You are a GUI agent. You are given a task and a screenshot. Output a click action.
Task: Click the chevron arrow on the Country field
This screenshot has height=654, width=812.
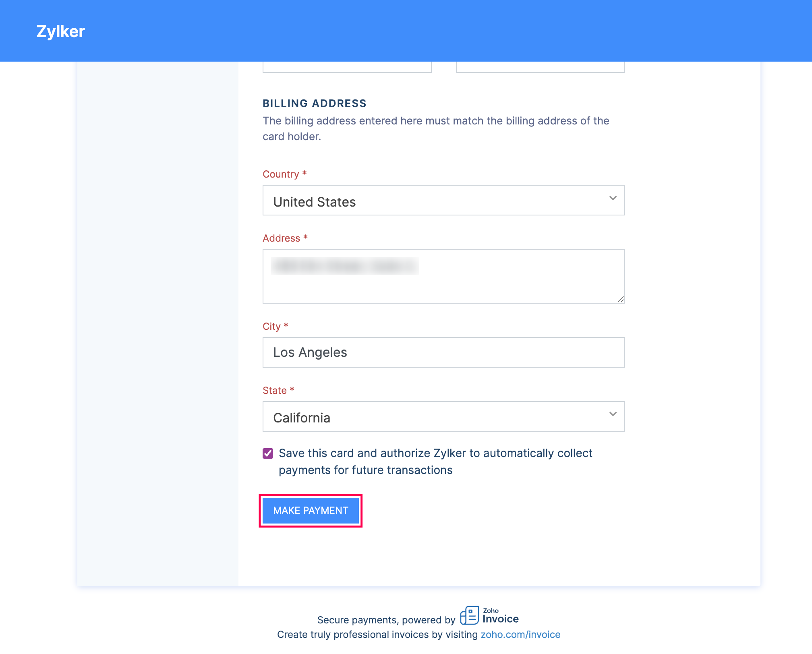coord(613,198)
